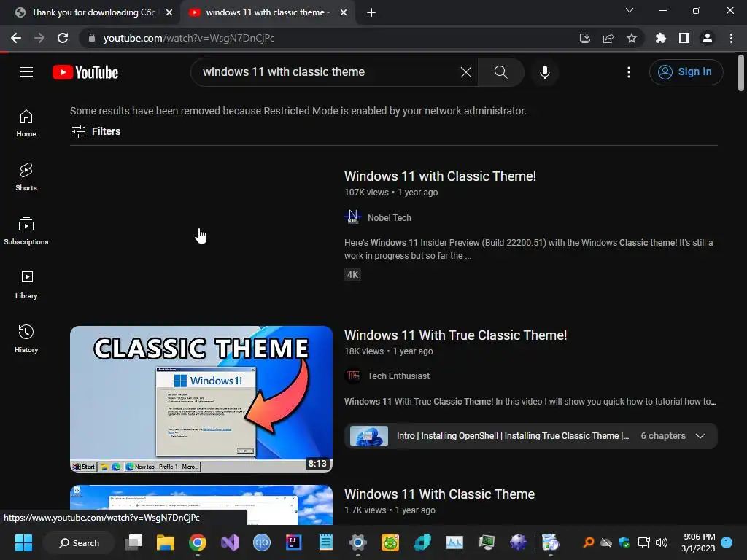Close the Cốc Cốc download tab
747x560 pixels.
169,12
